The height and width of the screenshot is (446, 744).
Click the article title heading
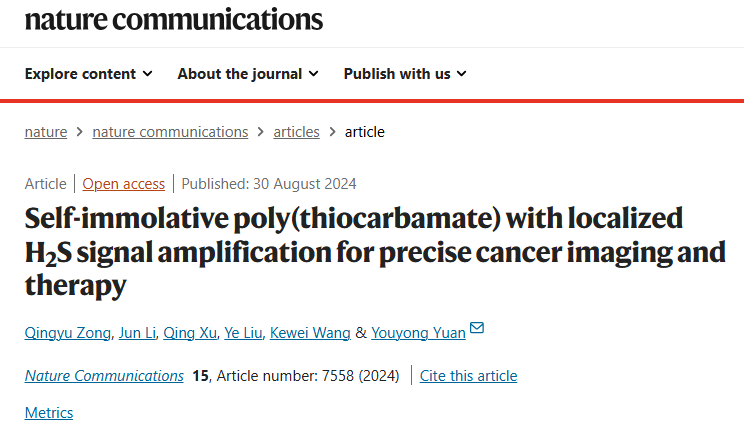tap(375, 251)
